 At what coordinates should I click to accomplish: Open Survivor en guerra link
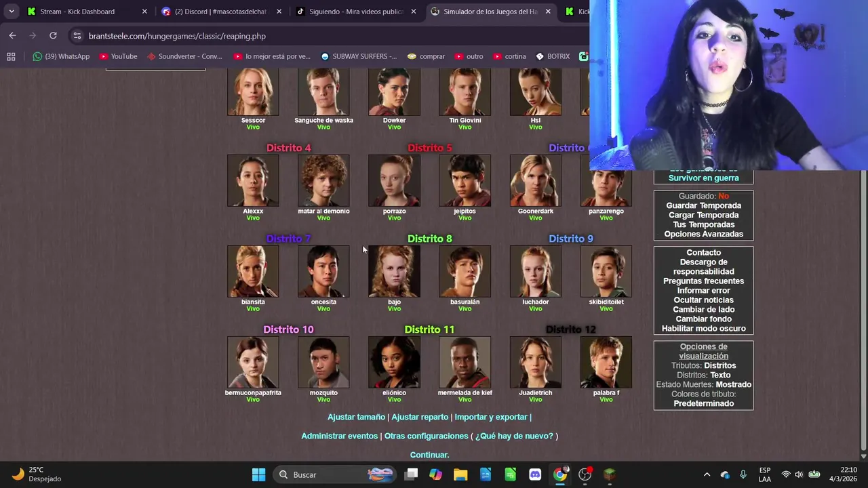pos(703,178)
